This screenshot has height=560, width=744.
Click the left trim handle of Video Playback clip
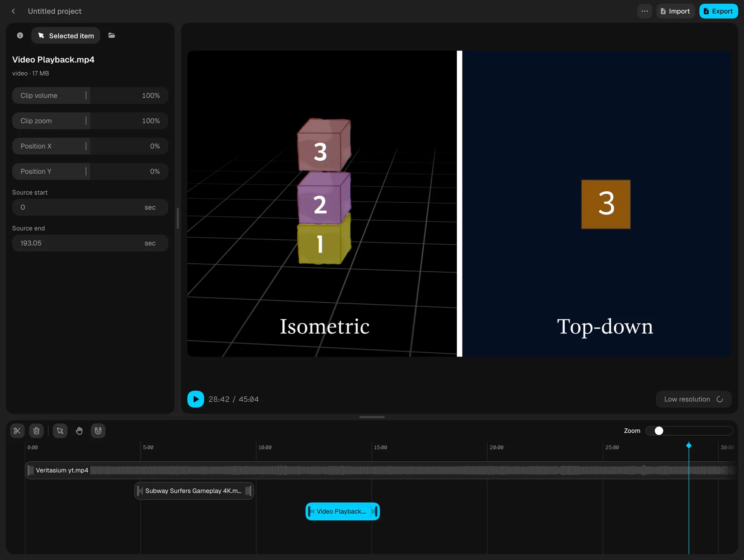coord(309,511)
